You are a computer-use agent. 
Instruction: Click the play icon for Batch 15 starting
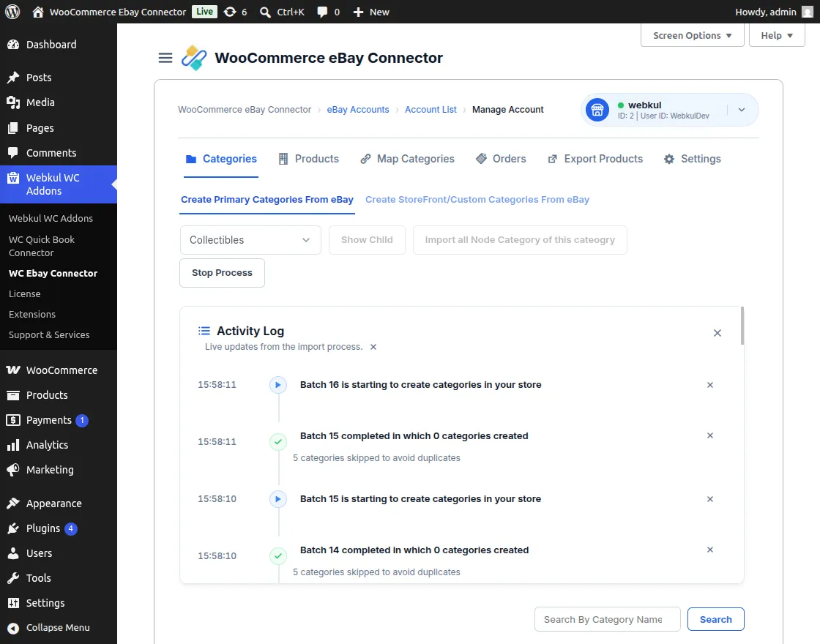click(x=278, y=499)
